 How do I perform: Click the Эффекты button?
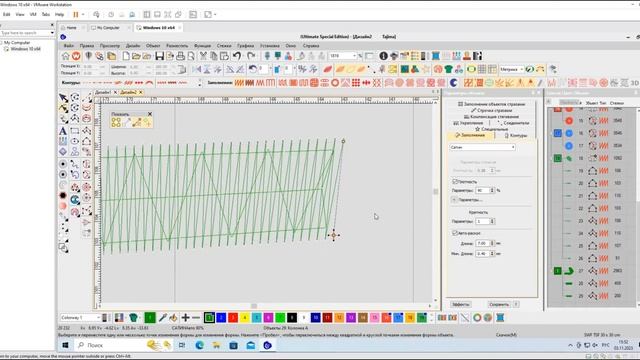461,304
